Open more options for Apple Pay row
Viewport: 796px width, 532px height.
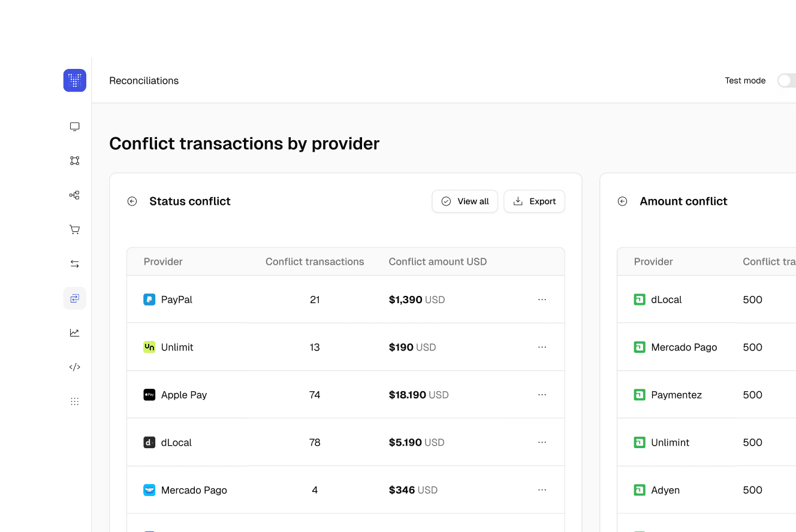click(542, 395)
